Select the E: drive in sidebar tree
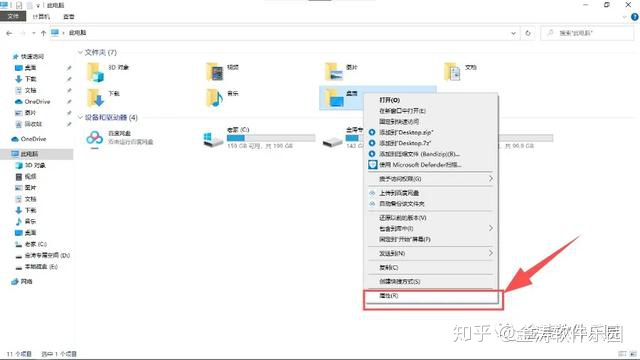Image resolution: width=640 pixels, height=360 pixels. (36, 267)
